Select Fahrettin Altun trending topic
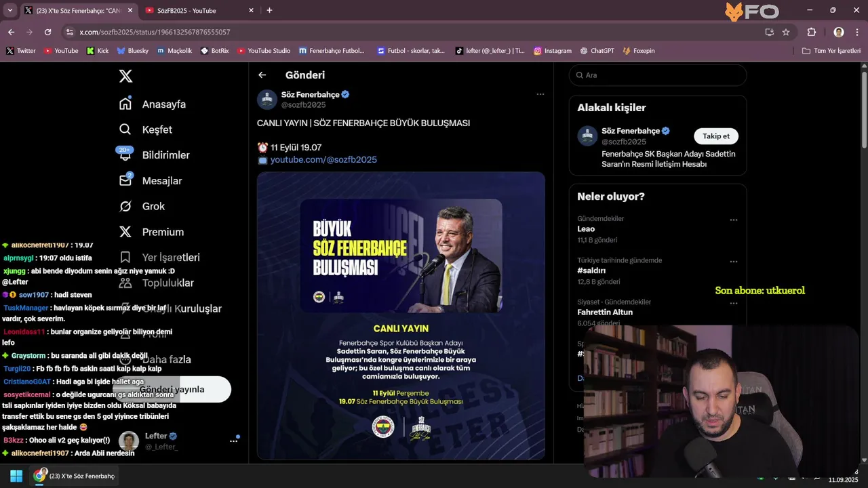868x488 pixels. [x=605, y=312]
